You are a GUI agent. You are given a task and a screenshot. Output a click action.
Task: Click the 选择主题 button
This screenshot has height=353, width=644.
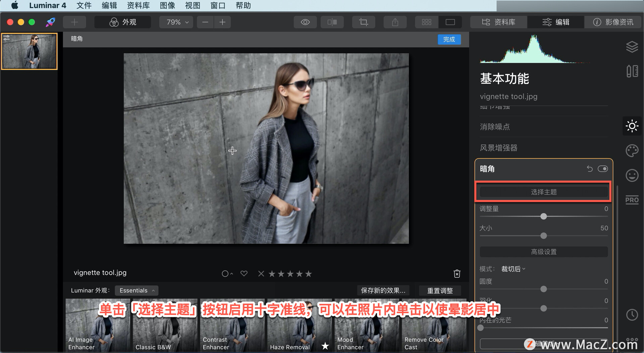[544, 192]
